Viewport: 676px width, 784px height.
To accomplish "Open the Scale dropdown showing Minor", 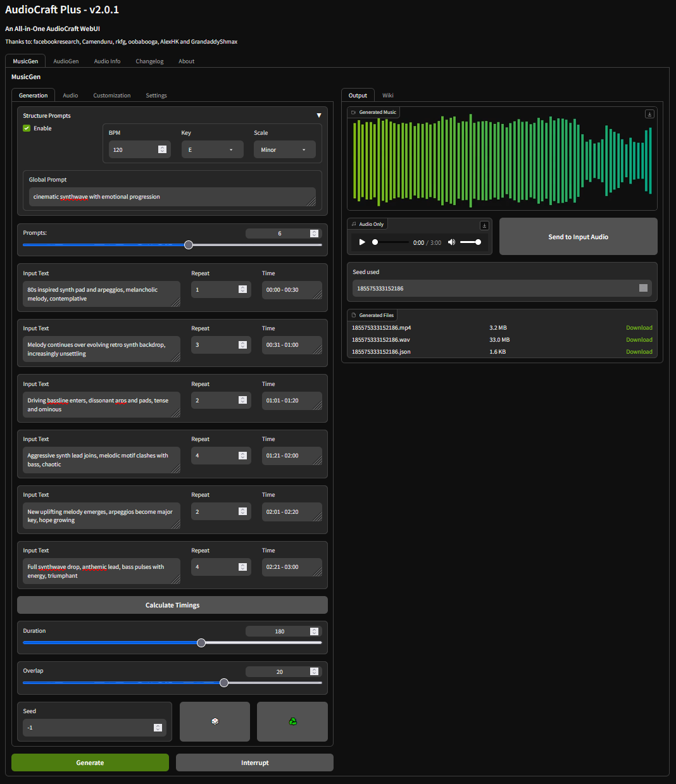I will [x=284, y=149].
